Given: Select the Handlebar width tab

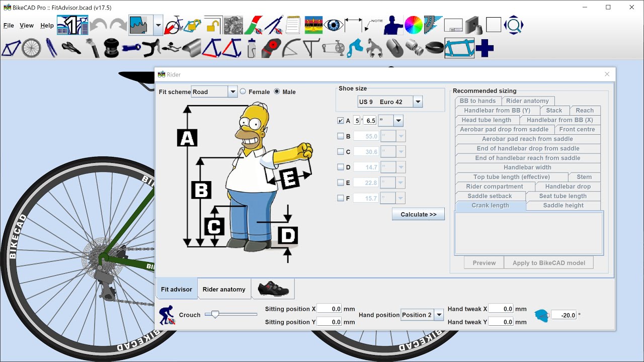Looking at the screenshot, I should tap(528, 167).
